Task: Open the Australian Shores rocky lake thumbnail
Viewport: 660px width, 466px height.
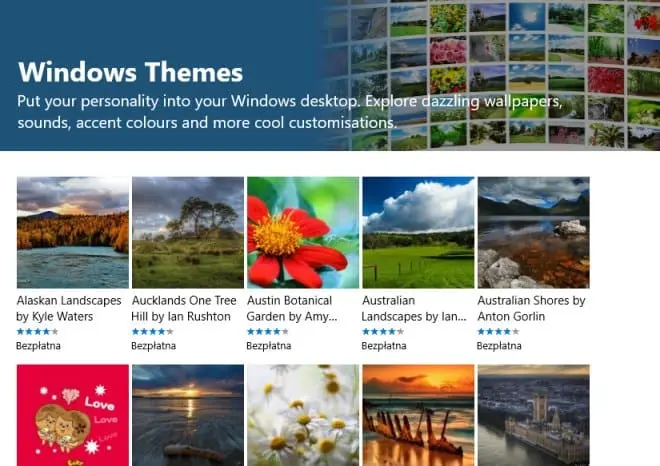Action: (x=533, y=232)
